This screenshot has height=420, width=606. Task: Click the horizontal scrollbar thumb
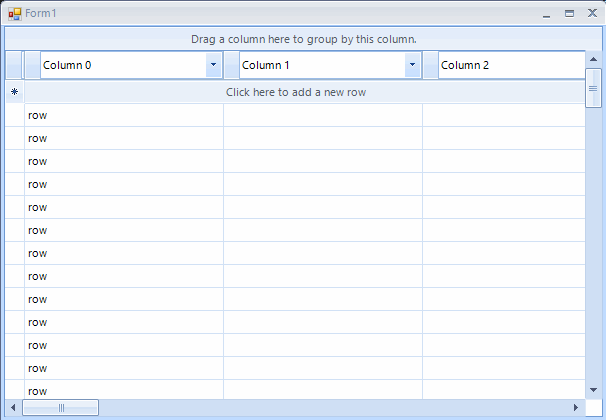(x=60, y=407)
